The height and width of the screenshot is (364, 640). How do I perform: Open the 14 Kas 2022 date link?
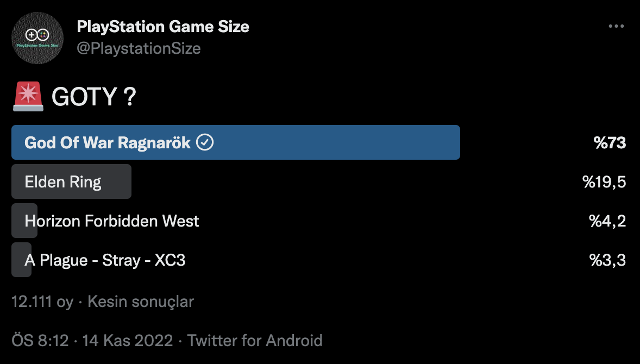[x=127, y=340]
